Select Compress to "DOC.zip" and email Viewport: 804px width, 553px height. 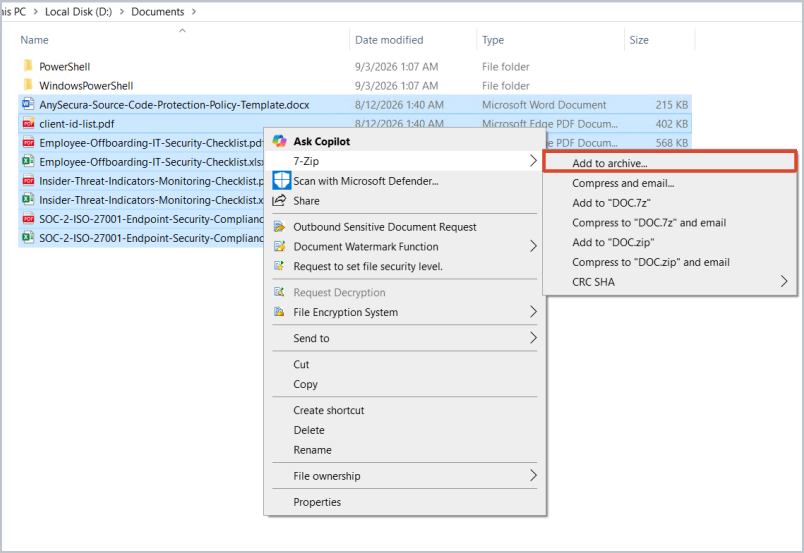pyautogui.click(x=670, y=262)
